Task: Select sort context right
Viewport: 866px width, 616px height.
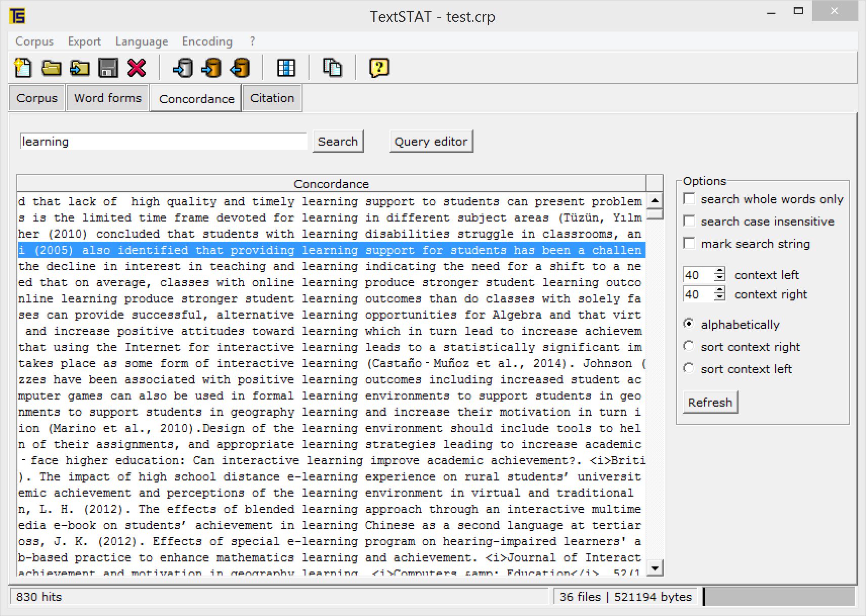Action: [688, 346]
